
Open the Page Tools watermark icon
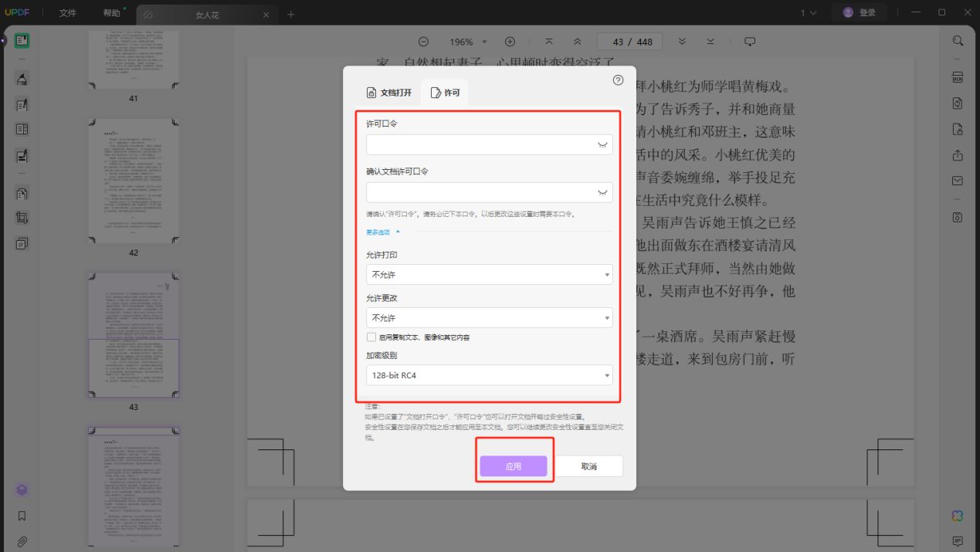pyautogui.click(x=22, y=244)
